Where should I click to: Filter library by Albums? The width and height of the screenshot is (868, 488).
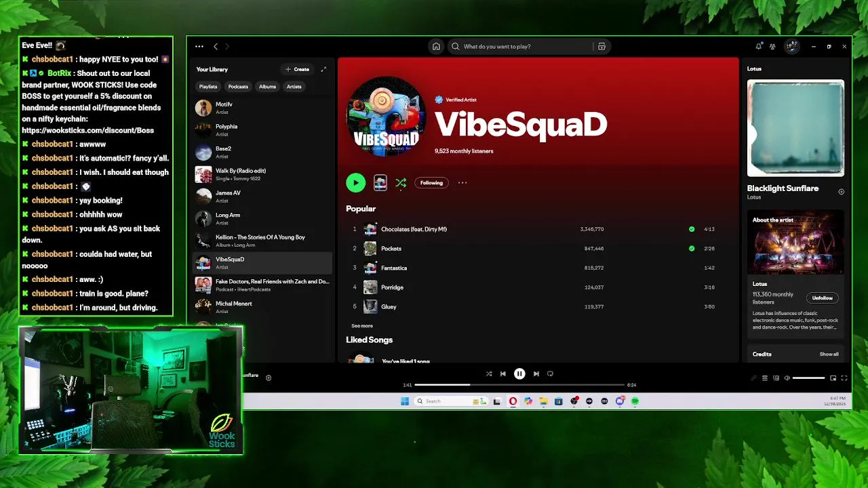pyautogui.click(x=267, y=87)
